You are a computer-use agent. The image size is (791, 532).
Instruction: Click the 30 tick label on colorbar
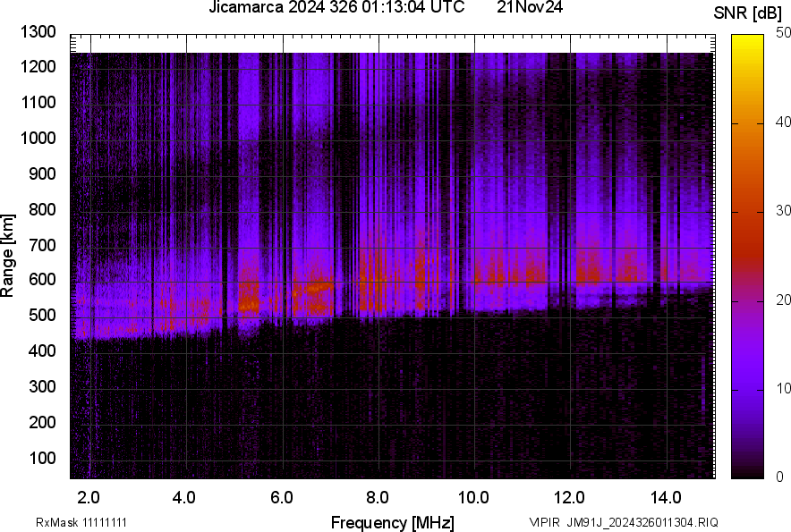click(785, 211)
